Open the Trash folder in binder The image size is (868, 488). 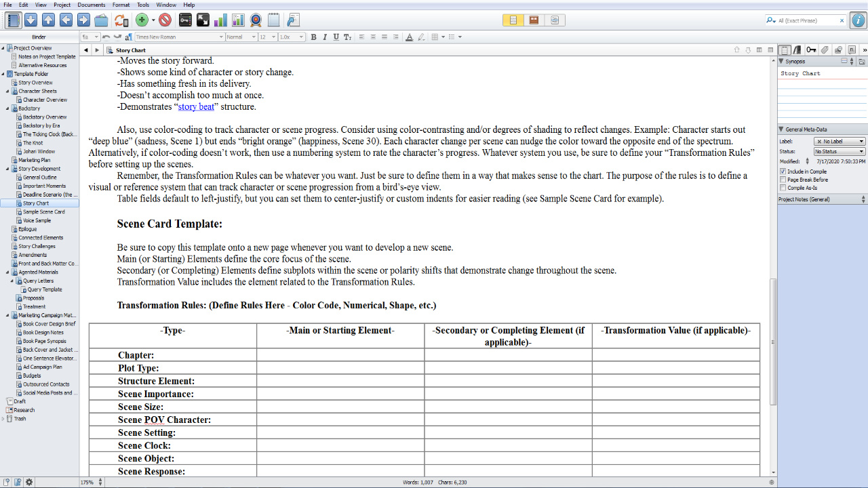pyautogui.click(x=20, y=418)
